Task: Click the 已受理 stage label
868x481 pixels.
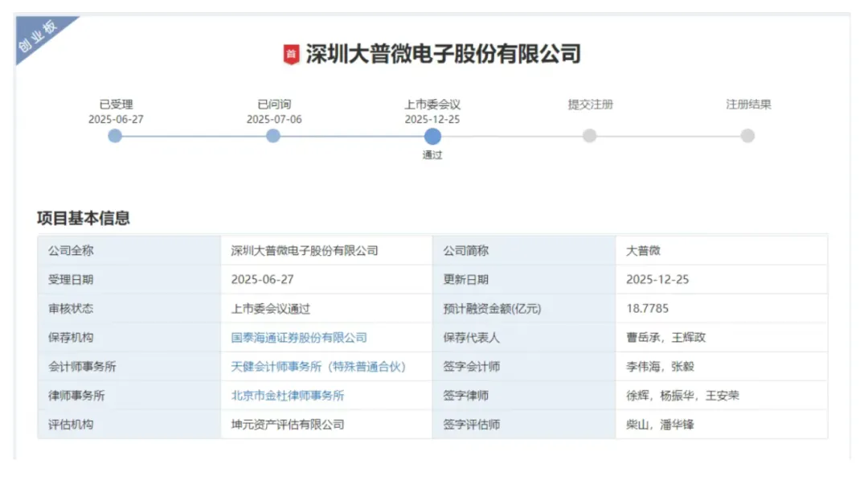Action: pyautogui.click(x=116, y=105)
